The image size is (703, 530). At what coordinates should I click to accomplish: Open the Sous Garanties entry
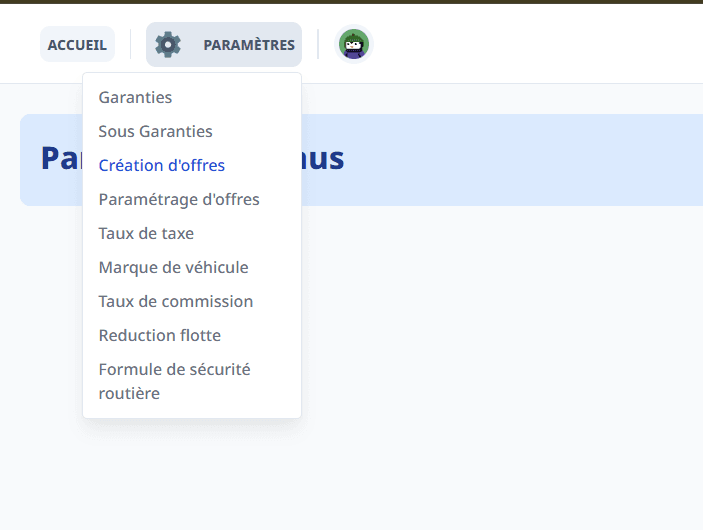[x=155, y=131]
